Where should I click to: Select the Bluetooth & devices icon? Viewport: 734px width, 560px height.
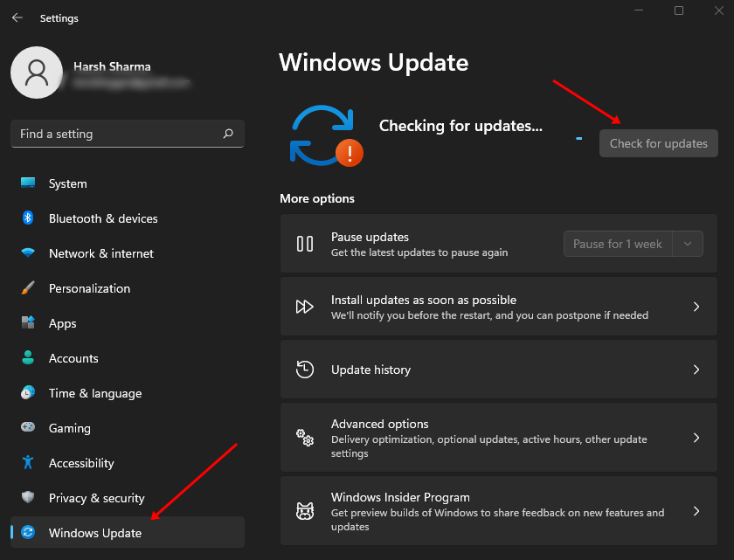click(28, 218)
